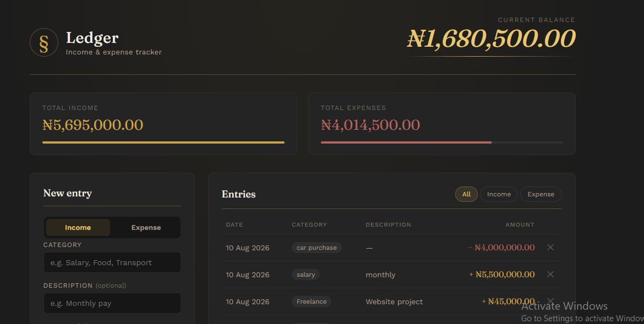This screenshot has width=644, height=324.
Task: Click the CATEGORY column header in Entries
Action: click(x=309, y=224)
